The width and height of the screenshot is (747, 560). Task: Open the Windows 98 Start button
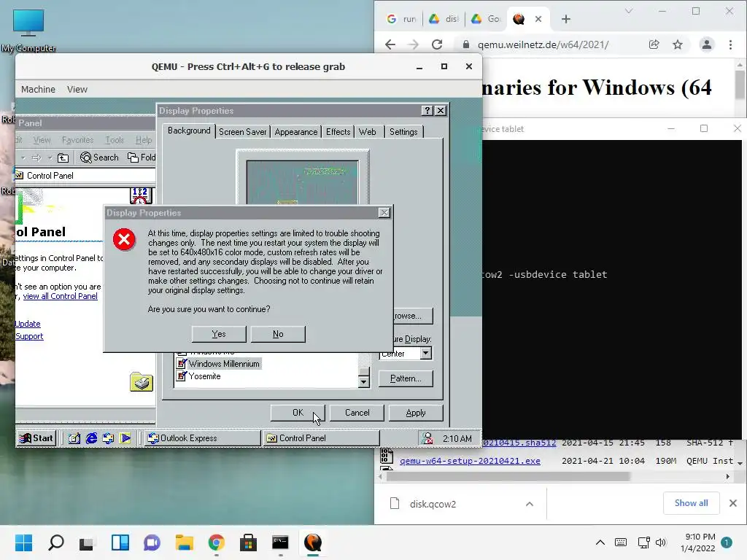[36, 438]
